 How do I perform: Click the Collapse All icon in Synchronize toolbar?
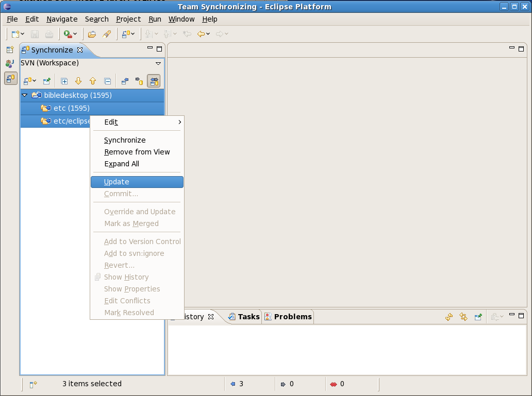(107, 81)
